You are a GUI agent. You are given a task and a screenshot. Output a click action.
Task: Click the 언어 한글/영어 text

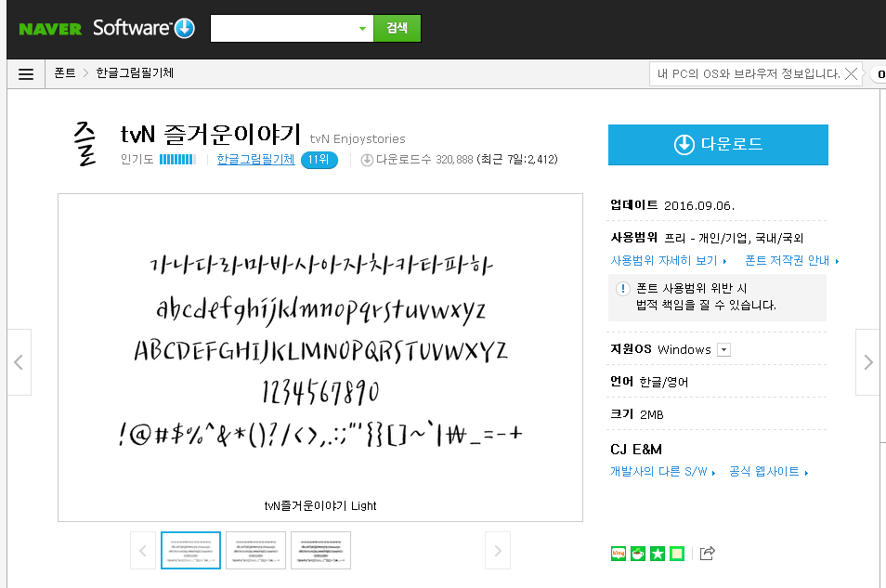tap(649, 382)
